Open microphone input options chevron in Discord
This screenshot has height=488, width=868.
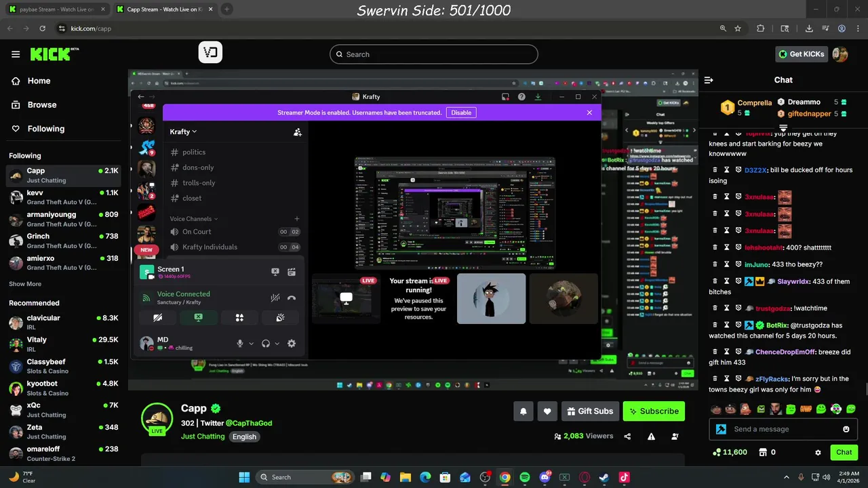[x=251, y=344]
